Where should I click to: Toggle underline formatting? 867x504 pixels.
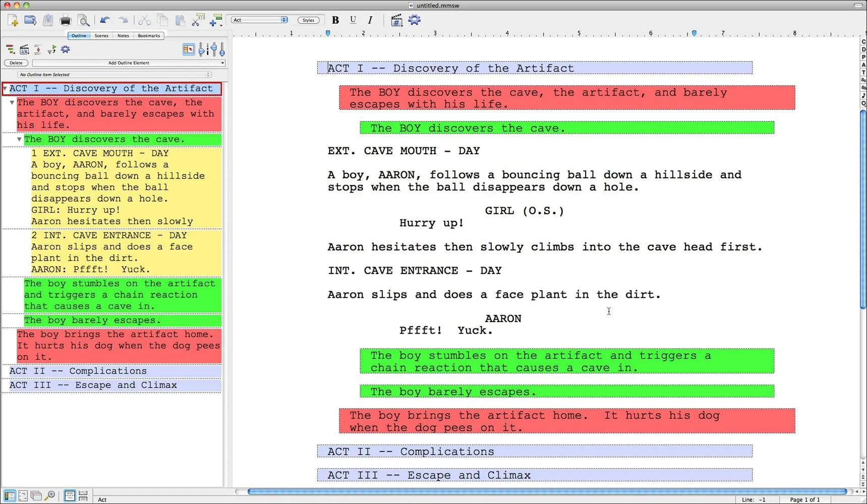click(353, 20)
